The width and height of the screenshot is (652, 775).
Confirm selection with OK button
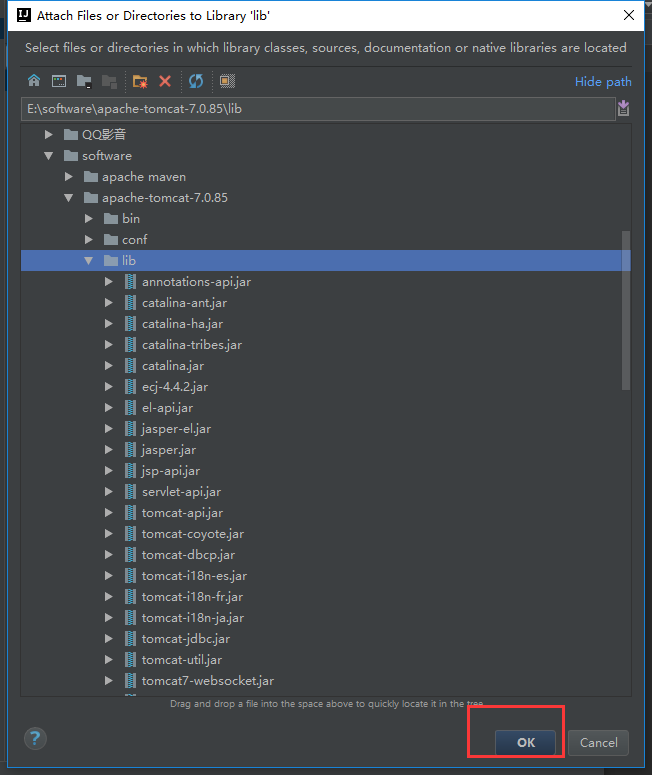tap(525, 742)
